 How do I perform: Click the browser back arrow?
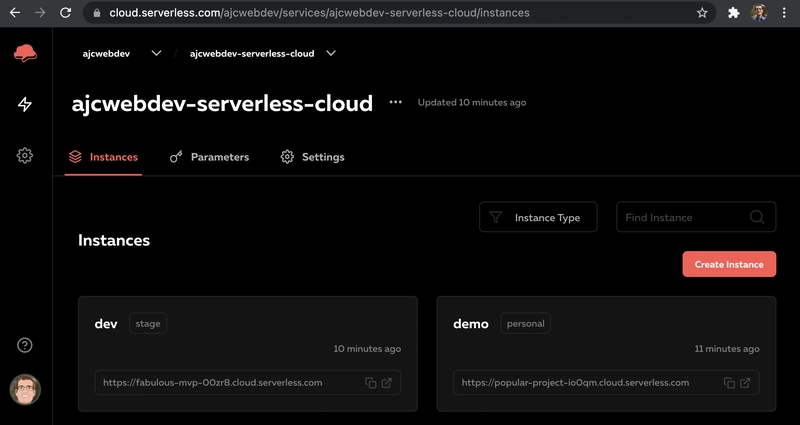15,13
